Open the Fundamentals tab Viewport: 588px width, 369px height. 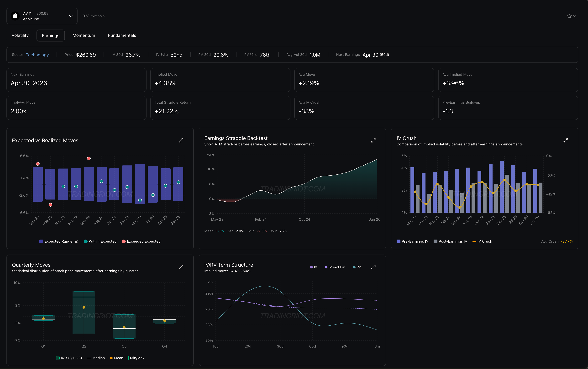point(122,35)
